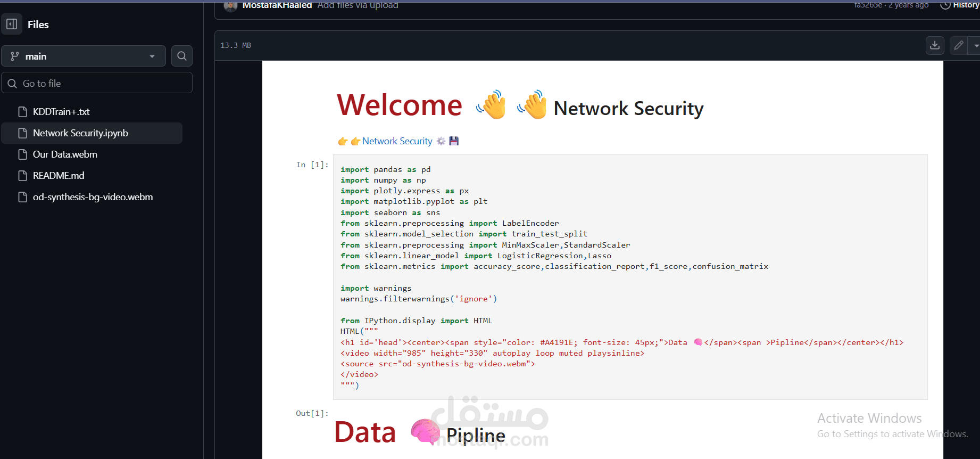
Task: Click the 'Welcome' notebook heading
Action: 400,105
